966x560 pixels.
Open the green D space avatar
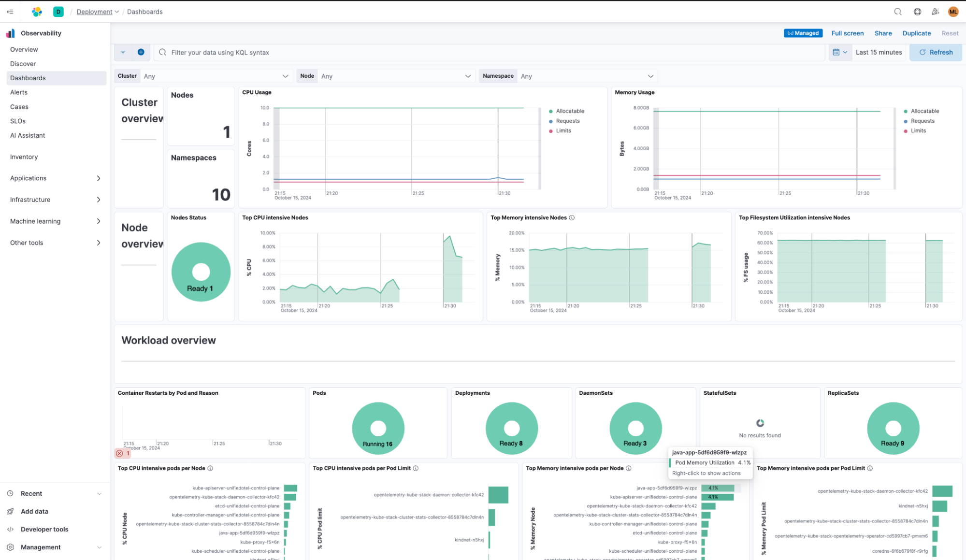[x=58, y=12]
